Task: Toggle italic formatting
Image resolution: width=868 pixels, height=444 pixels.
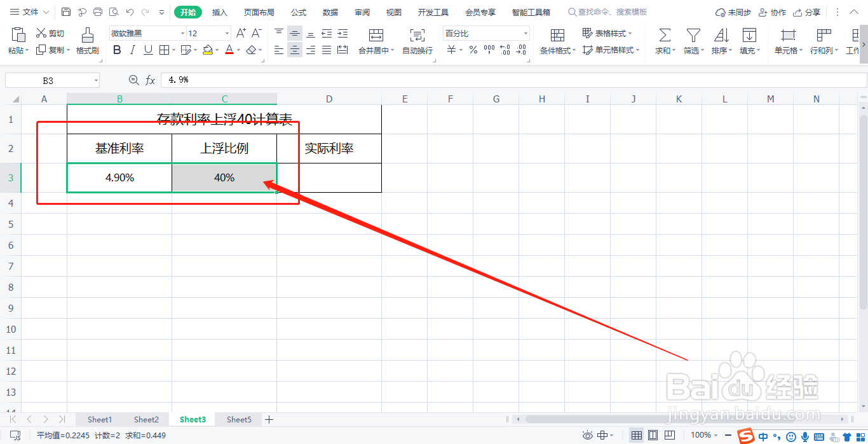Action: tap(132, 50)
